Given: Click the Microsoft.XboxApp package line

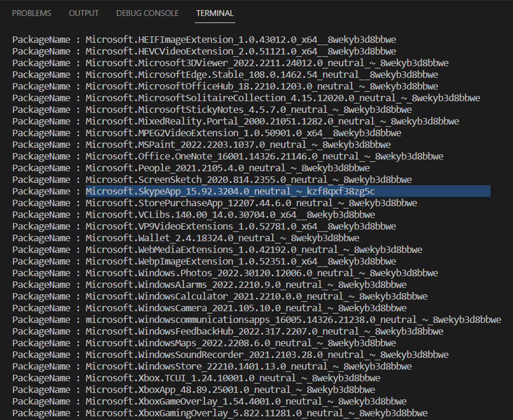Looking at the screenshot, I should [x=194, y=389].
